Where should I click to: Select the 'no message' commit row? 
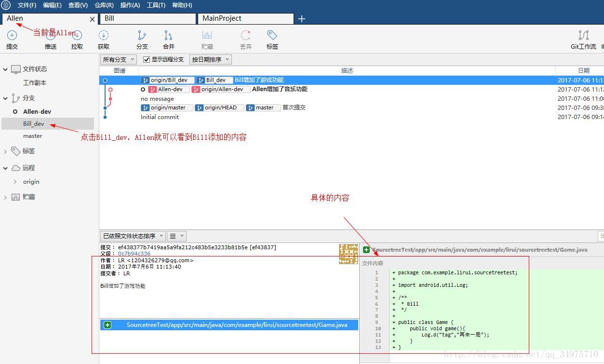click(351, 98)
